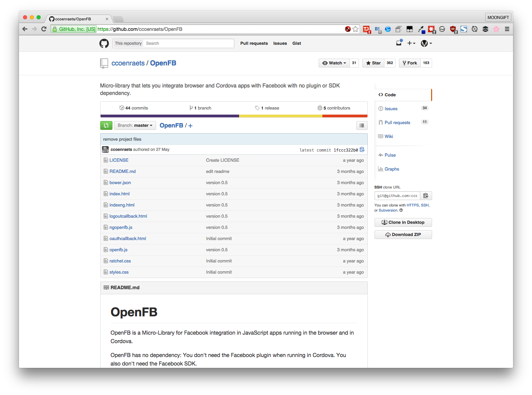
Task: Add a new file with plus icon
Action: (190, 126)
